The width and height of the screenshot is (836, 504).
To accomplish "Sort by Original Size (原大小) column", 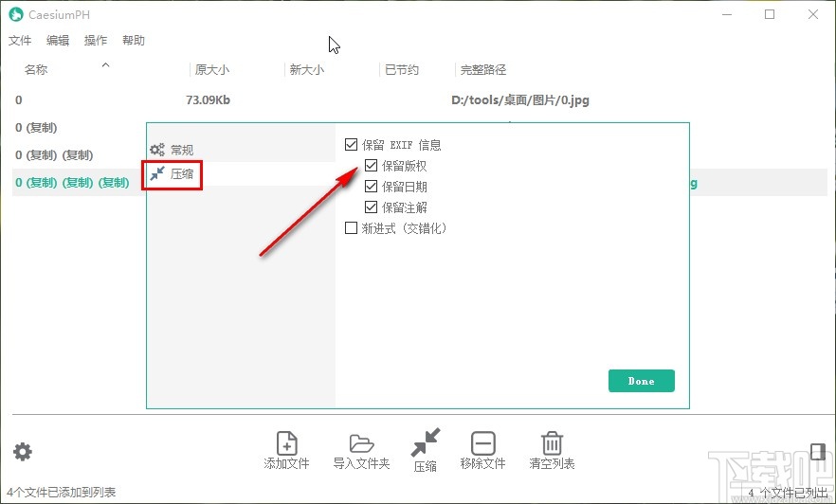I will pos(212,70).
